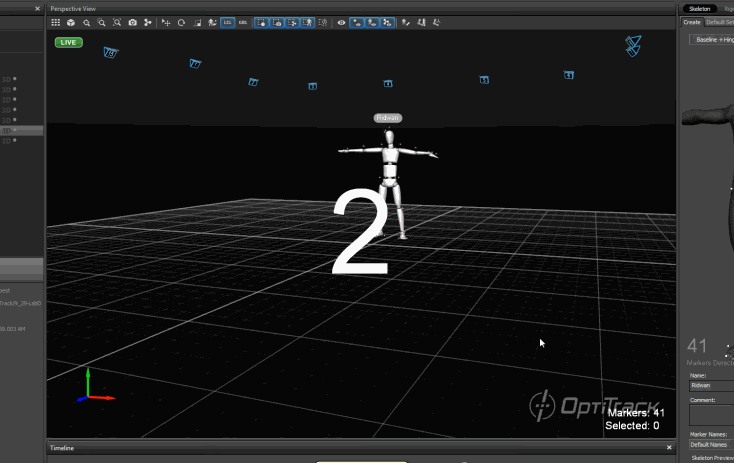The image size is (734, 463).
Task: Click the camera snapshot icon
Action: [132, 22]
